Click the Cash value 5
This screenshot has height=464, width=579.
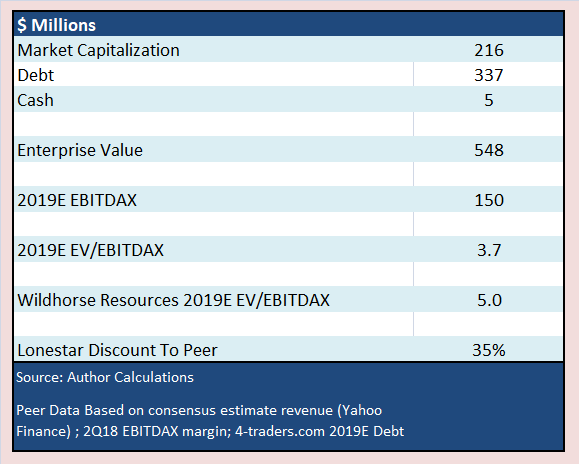click(489, 100)
